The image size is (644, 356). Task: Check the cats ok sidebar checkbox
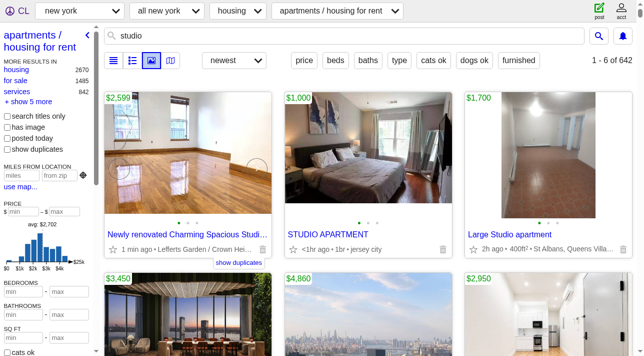click(x=7, y=352)
